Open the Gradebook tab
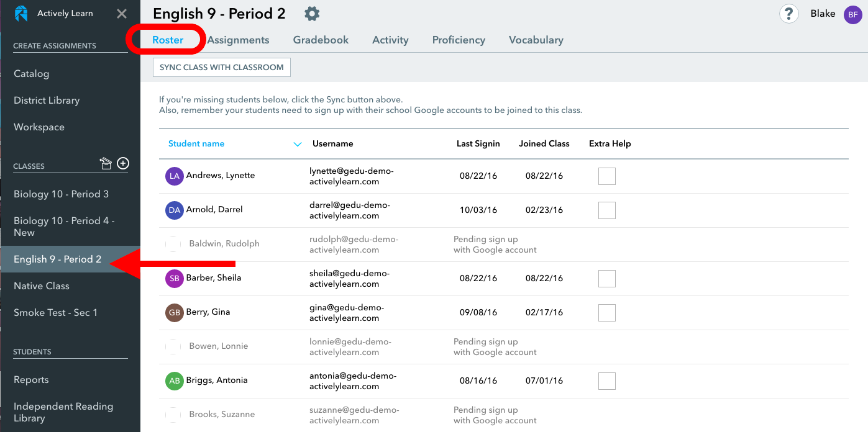The width and height of the screenshot is (868, 432). coord(321,40)
